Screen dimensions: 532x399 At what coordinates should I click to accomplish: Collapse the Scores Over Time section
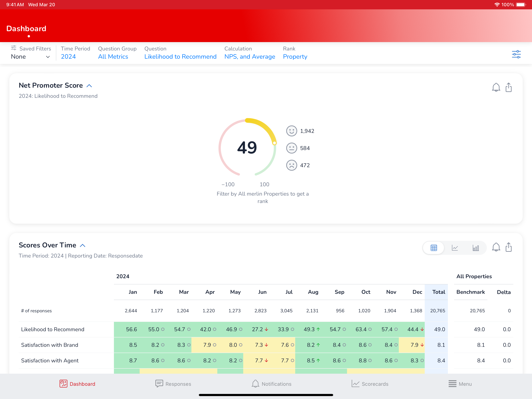coord(83,245)
